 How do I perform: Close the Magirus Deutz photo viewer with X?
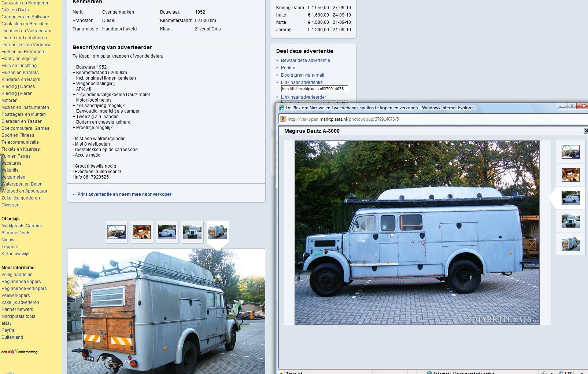585,131
